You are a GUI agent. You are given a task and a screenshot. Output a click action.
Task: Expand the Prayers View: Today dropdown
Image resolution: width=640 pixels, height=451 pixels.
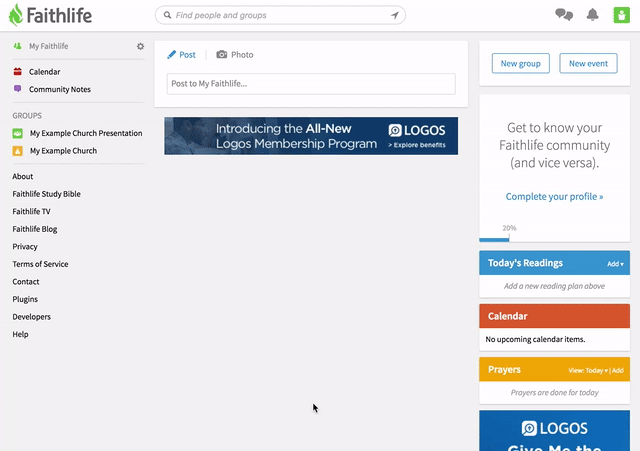[588, 371]
